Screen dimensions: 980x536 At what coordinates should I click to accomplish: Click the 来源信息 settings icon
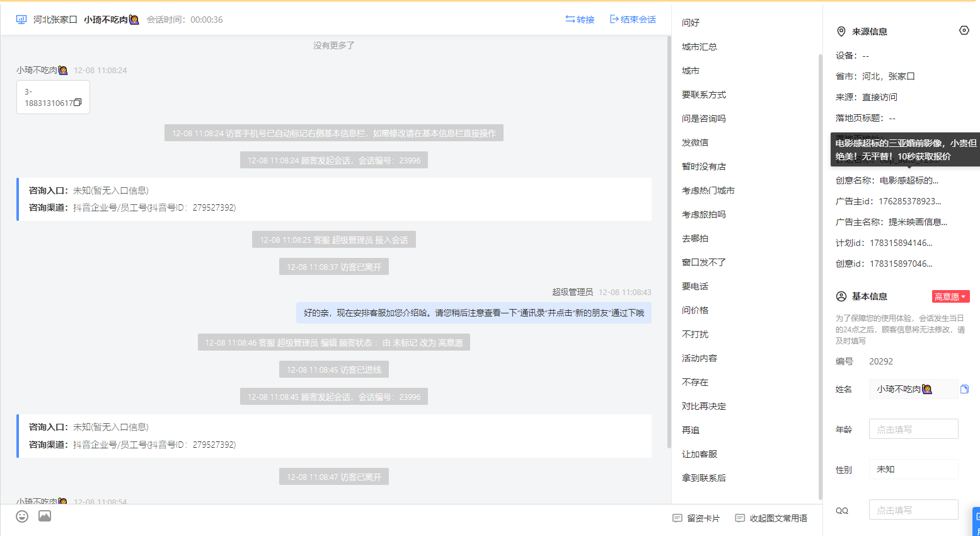point(964,30)
